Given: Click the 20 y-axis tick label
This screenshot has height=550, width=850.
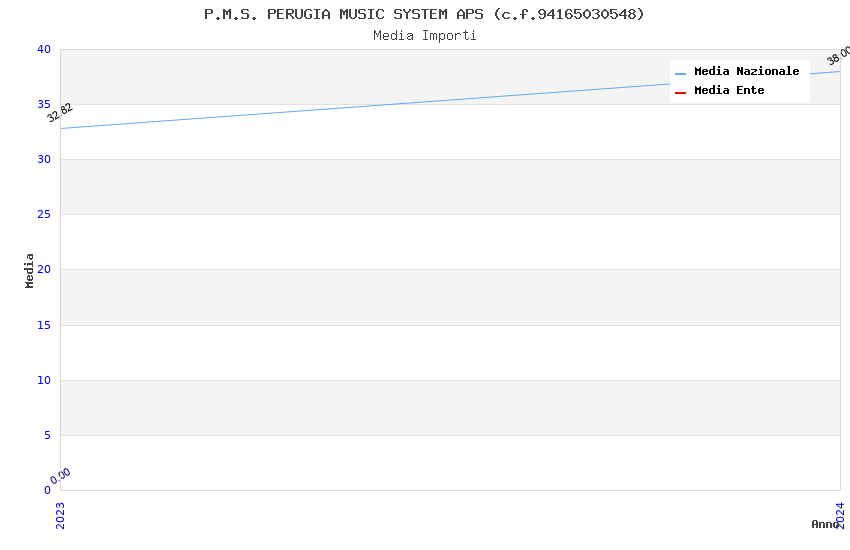Looking at the screenshot, I should pyautogui.click(x=44, y=270).
